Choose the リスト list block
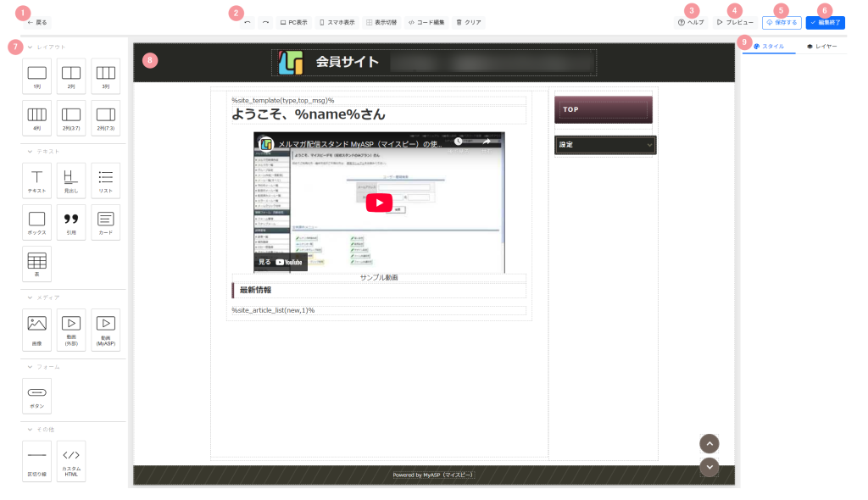 pos(105,181)
